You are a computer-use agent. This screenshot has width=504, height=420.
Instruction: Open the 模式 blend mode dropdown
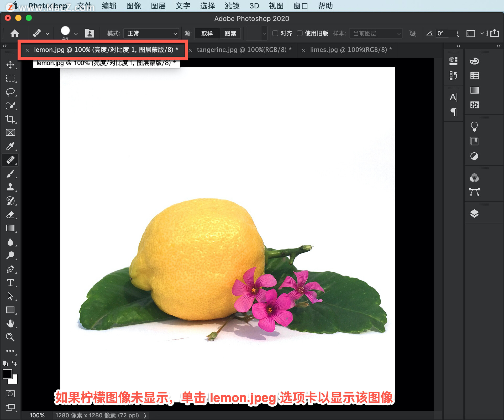pyautogui.click(x=151, y=33)
